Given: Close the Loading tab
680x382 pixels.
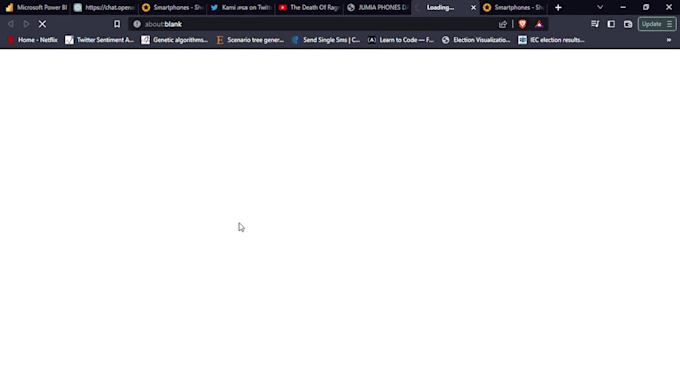Looking at the screenshot, I should (473, 7).
